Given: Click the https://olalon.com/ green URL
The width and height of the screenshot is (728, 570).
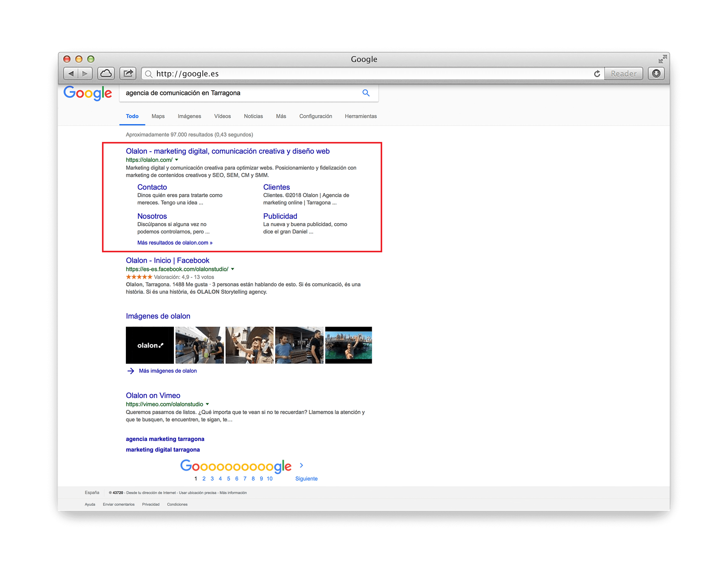Looking at the screenshot, I should [149, 160].
